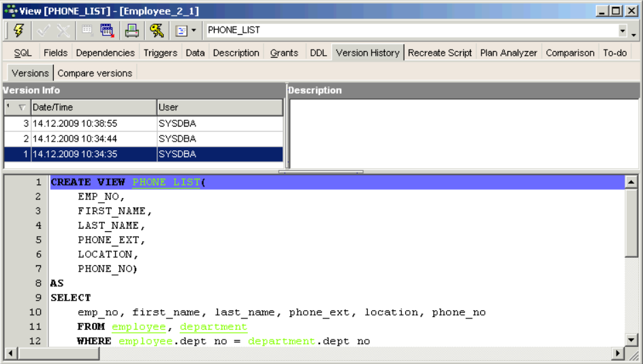The image size is (643, 364).
Task: Sort by the Date/Time column header
Action: click(94, 107)
